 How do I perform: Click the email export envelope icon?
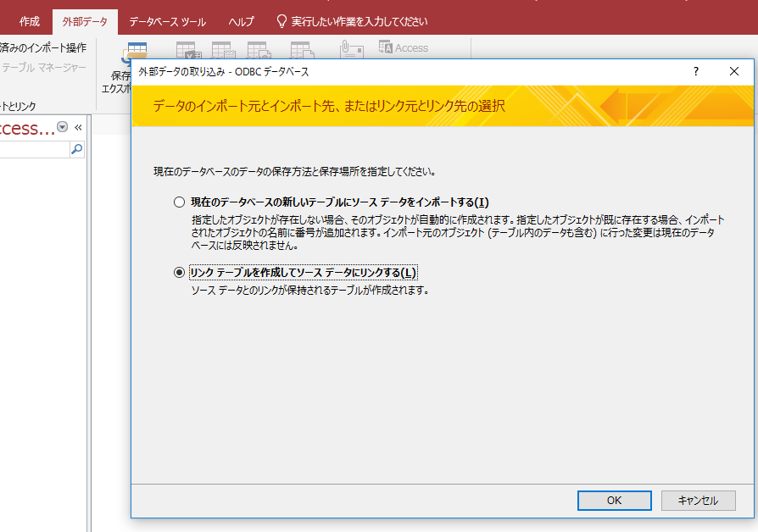(x=350, y=51)
